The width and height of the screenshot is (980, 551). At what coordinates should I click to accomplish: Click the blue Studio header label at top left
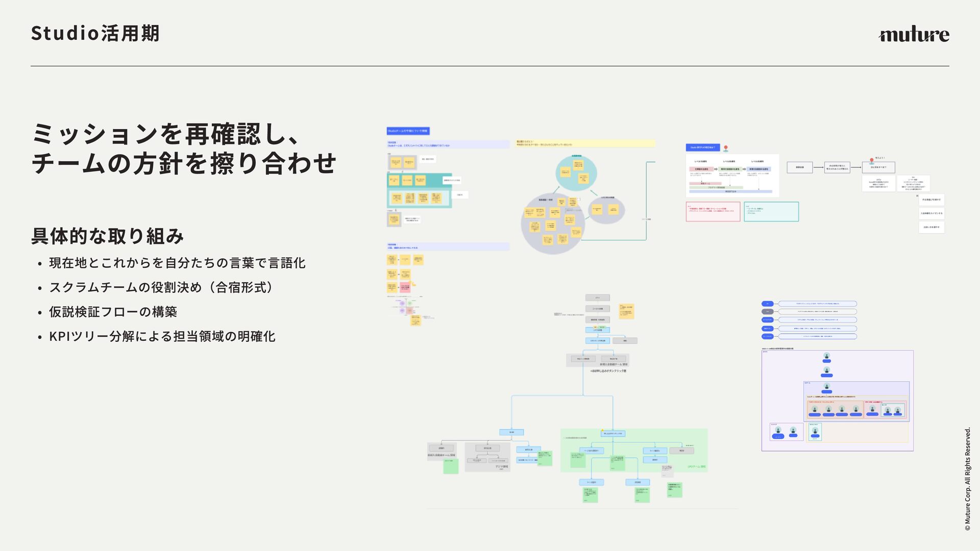[408, 131]
